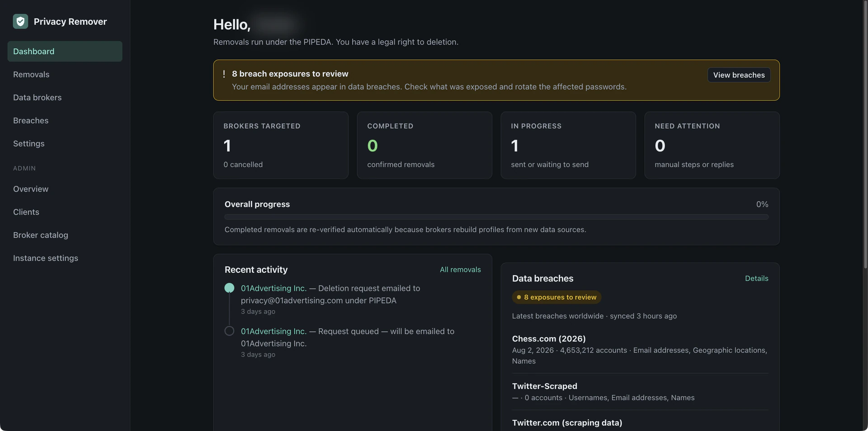Open 01Advertising Inc. link in emailed deletion entry

[274, 288]
